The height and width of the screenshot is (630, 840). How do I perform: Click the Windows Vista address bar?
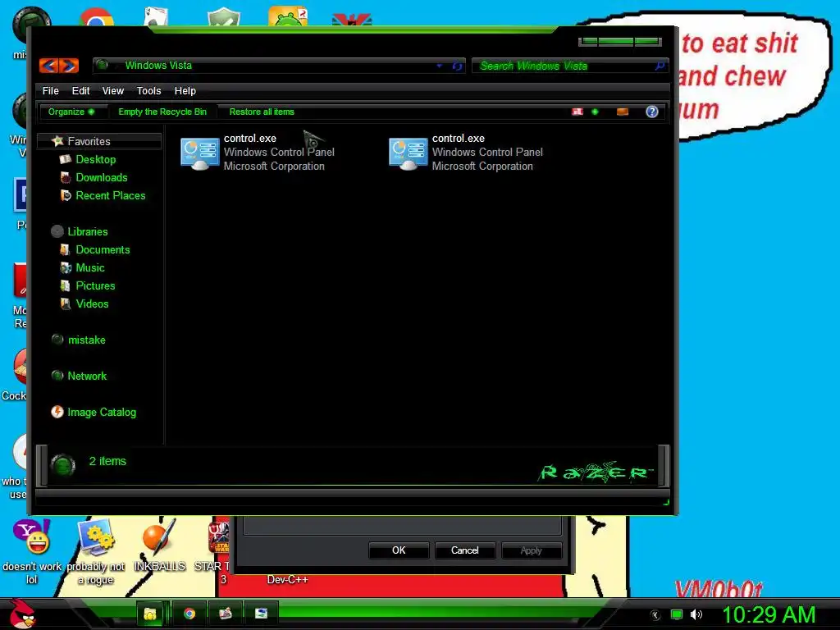[279, 66]
